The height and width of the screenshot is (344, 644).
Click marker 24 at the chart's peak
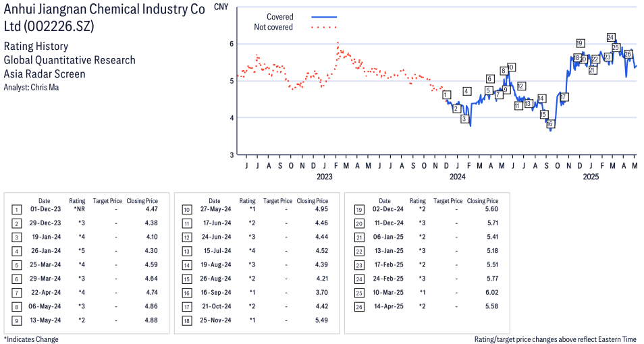click(611, 37)
